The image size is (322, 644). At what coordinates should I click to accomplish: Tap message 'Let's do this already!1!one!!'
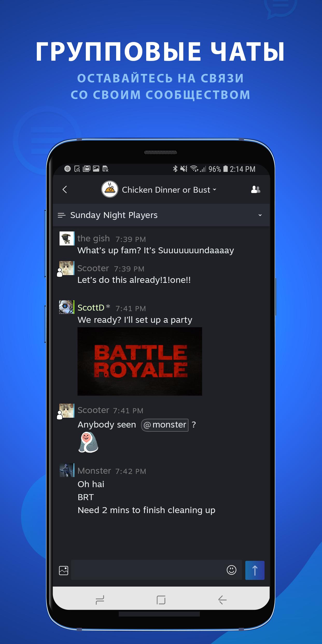[134, 280]
